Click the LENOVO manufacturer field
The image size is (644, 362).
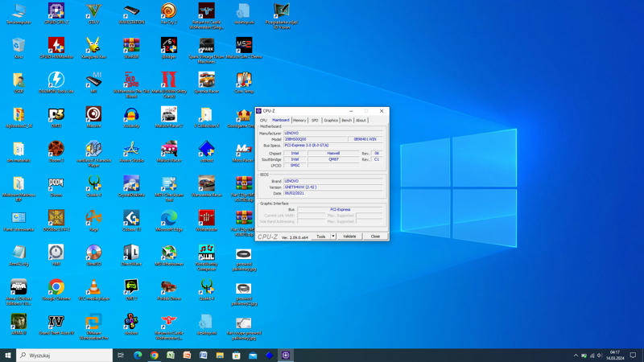[x=333, y=133]
